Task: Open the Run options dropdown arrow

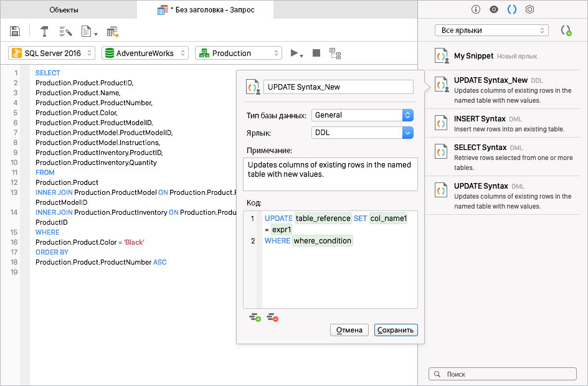Action: pos(301,56)
